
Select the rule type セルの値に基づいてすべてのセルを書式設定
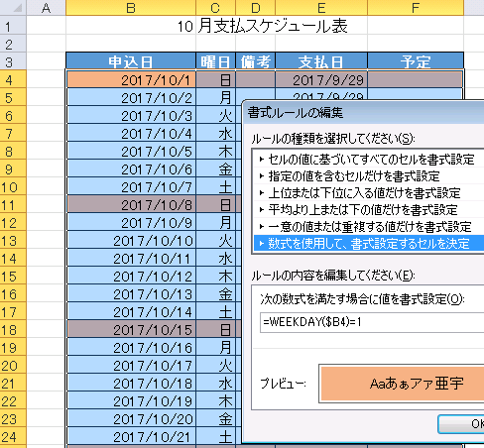coord(369,160)
